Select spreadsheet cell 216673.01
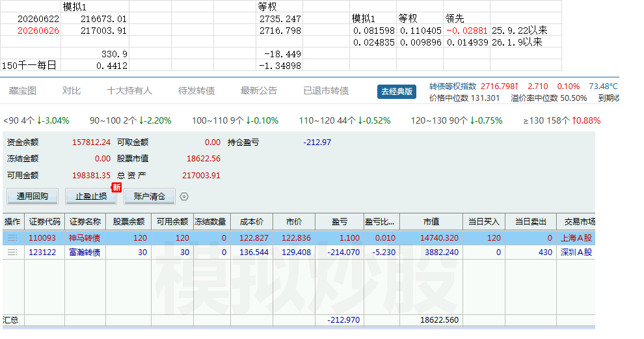Viewport: 644px width, 339px height. pyautogui.click(x=95, y=18)
